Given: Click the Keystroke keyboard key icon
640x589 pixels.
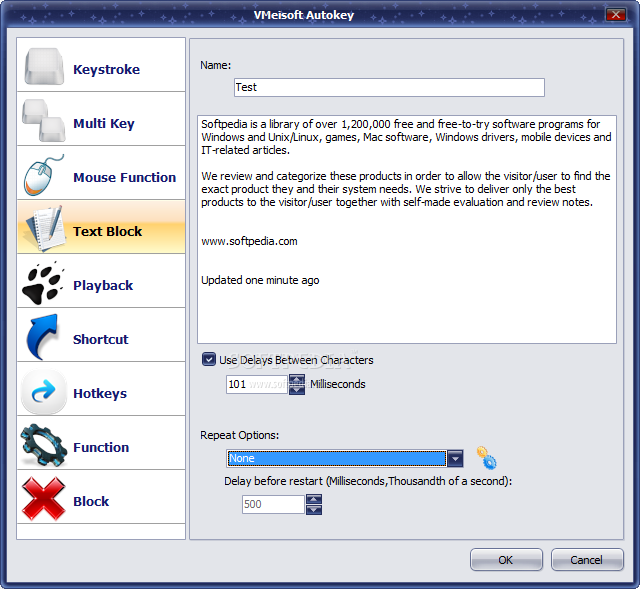Looking at the screenshot, I should coord(44,66).
